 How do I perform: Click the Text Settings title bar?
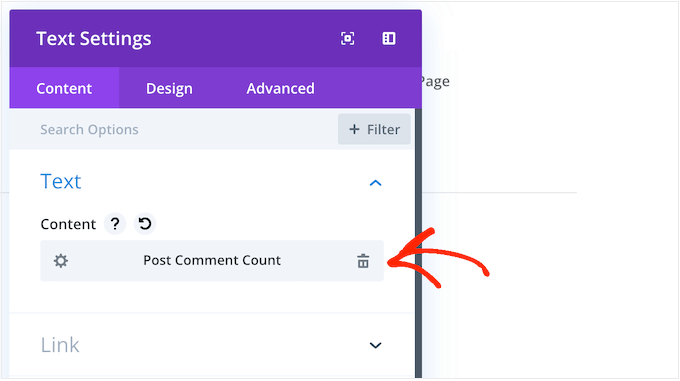(x=216, y=39)
